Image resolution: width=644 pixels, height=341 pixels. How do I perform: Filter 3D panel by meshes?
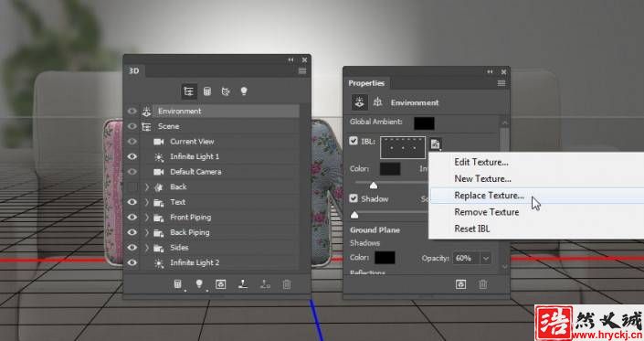pos(207,91)
